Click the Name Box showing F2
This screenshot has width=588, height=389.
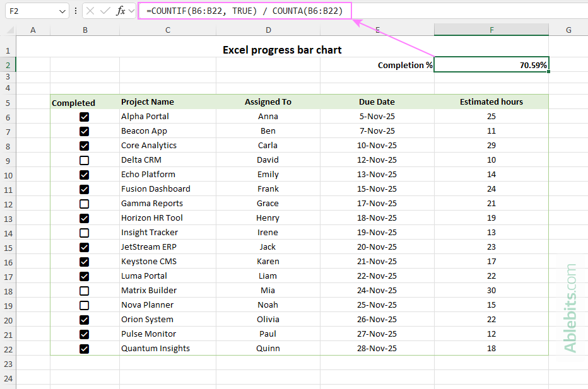point(30,11)
